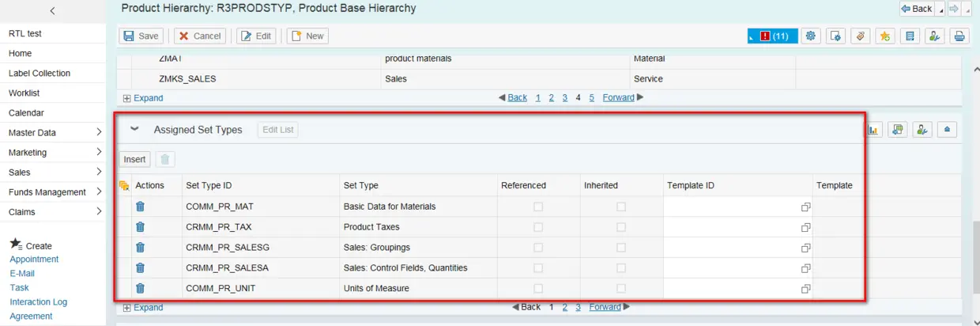Open the forward history dropdown arrow
980x326 pixels.
(968, 9)
